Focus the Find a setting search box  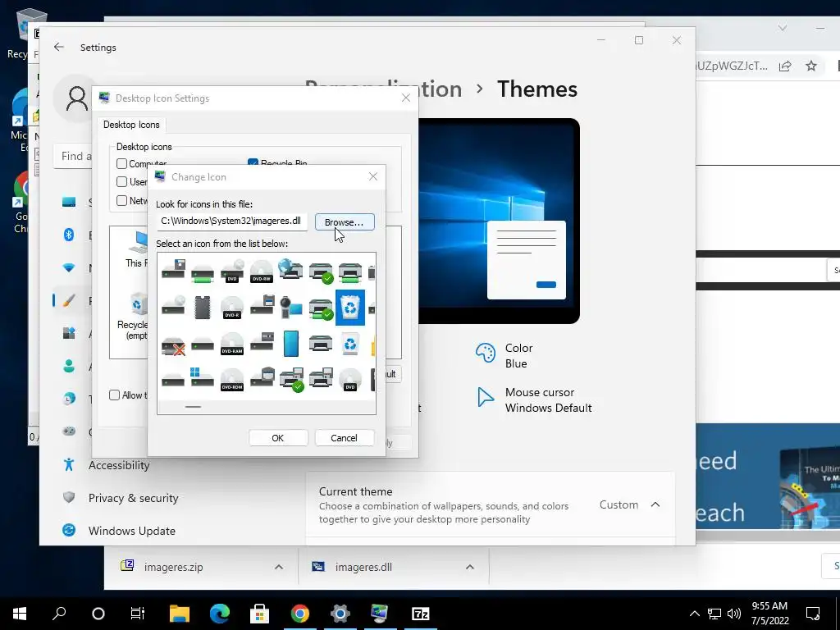click(x=73, y=156)
